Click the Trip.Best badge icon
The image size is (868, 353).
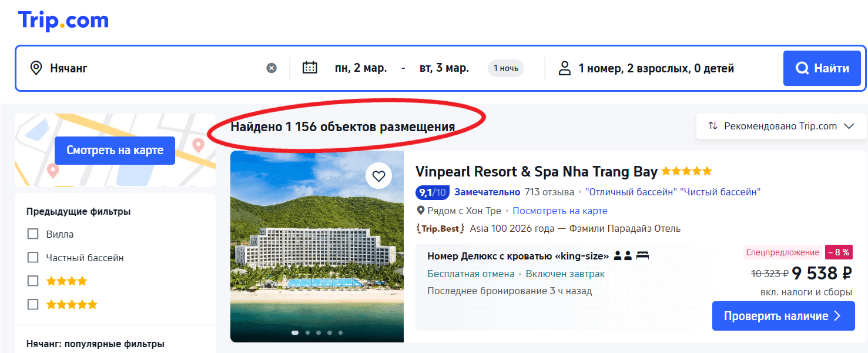click(x=440, y=228)
